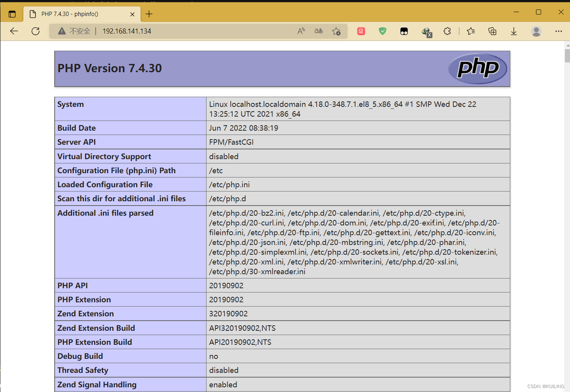Screen dimensions: 570x392
Task: Click the 'Jun 7 2022 08:38:19' value
Action: 244,128
